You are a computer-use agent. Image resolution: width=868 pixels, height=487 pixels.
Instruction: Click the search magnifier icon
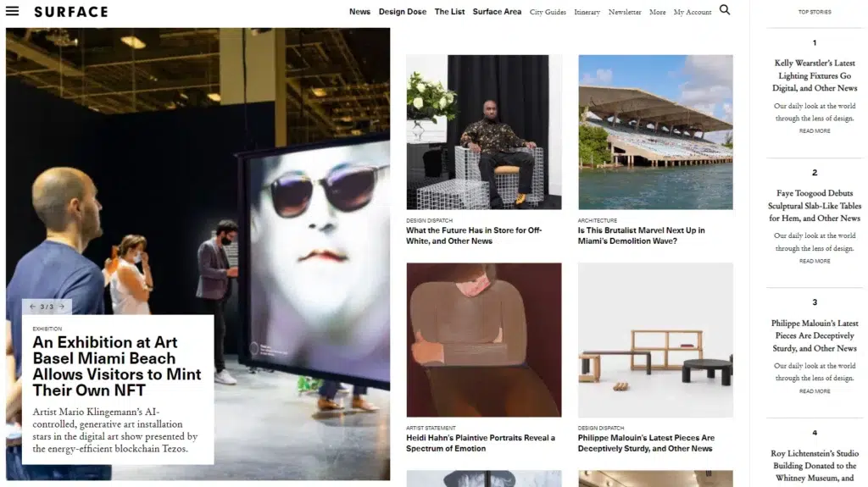[x=724, y=10]
